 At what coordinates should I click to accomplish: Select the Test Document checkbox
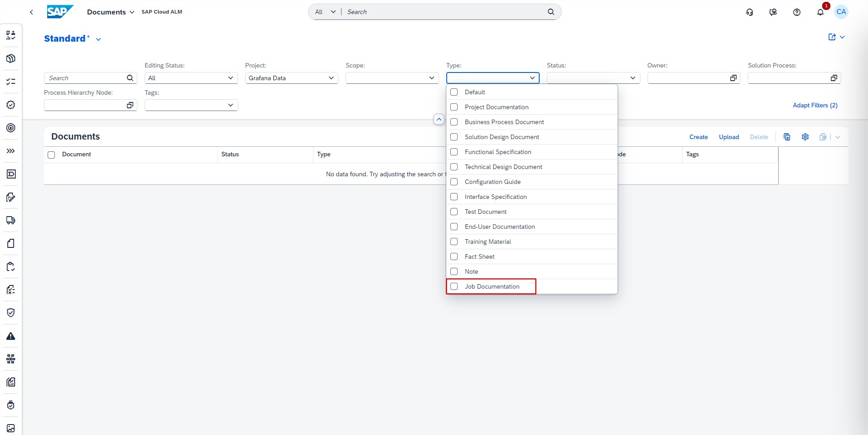point(454,212)
